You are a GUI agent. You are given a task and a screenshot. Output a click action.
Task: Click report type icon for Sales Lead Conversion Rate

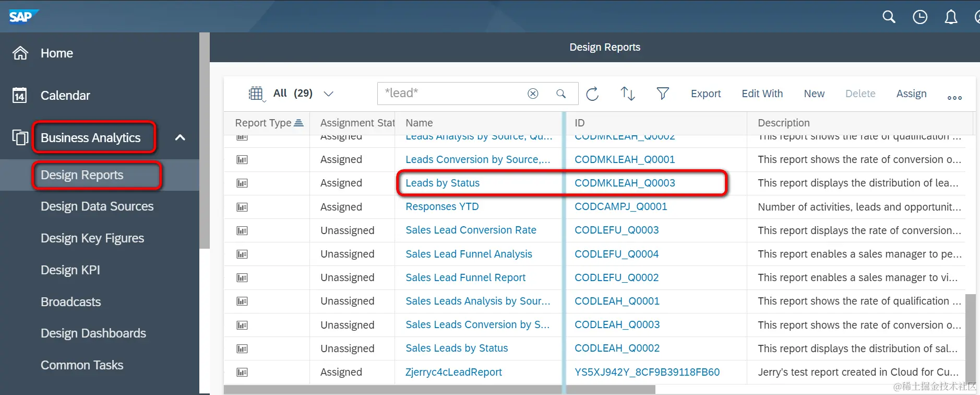point(242,230)
